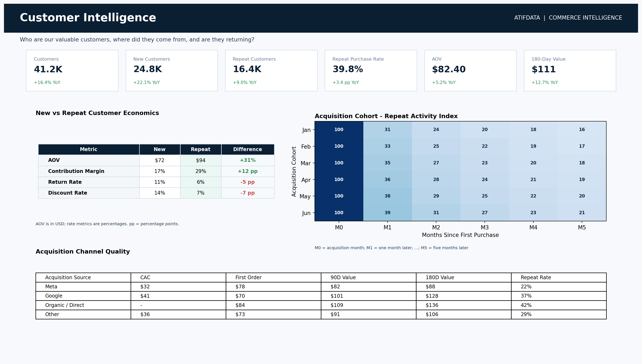642x364 pixels.
Task: Click the $106 Other 180D value cell
Action: (x=464, y=314)
